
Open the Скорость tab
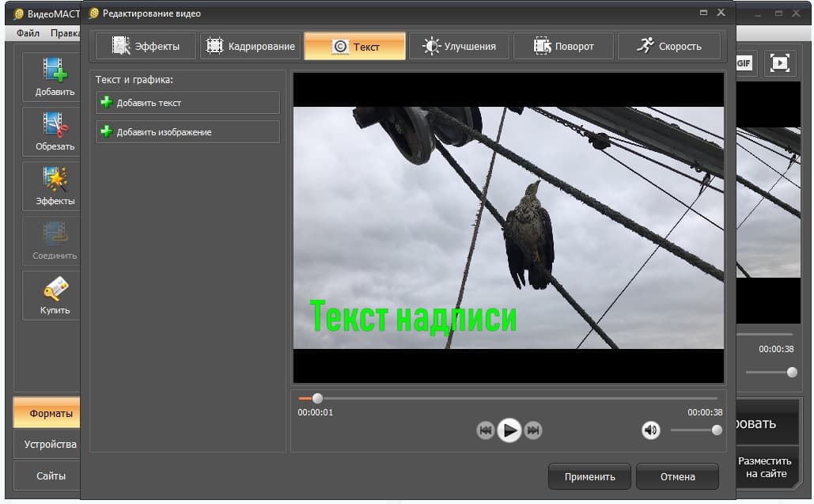pos(668,46)
